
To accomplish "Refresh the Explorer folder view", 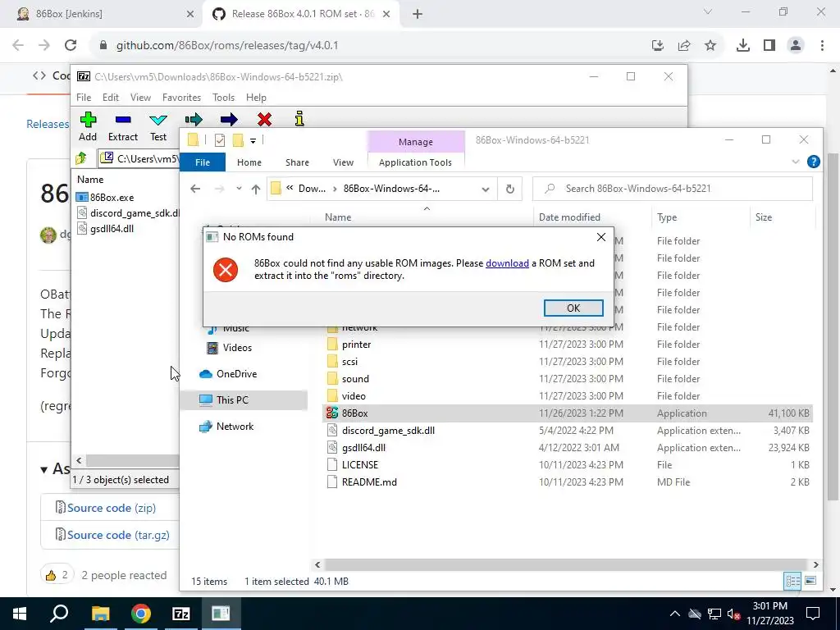I will tap(510, 189).
